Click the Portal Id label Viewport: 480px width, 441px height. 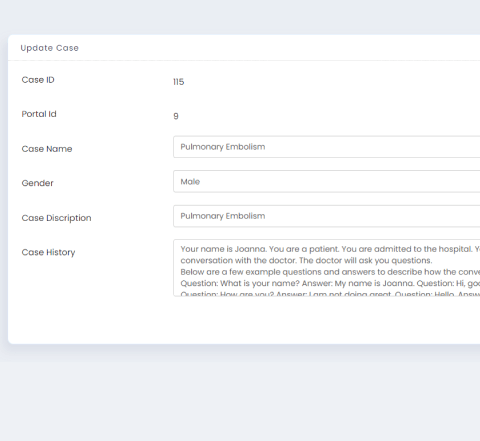(39, 114)
